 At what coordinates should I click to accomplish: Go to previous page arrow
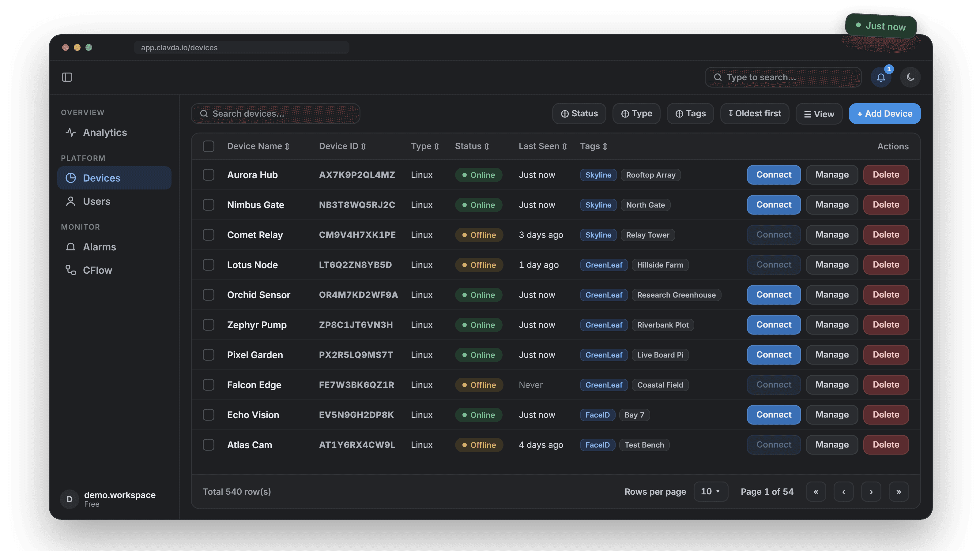pyautogui.click(x=843, y=492)
